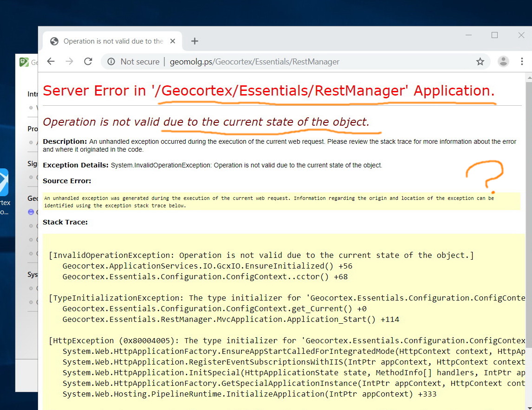Click the ConfigContext.get_Current() +0 stack line
532x410 pixels.
click(214, 309)
